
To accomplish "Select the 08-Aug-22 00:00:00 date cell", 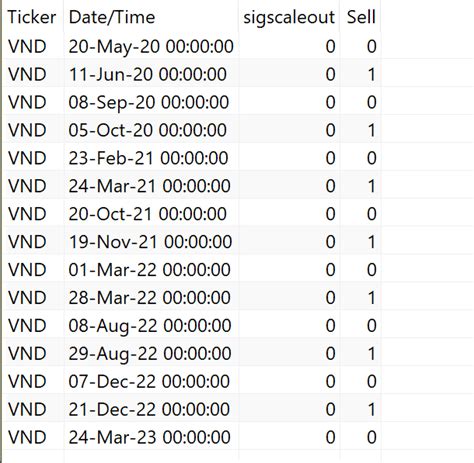I will [150, 326].
